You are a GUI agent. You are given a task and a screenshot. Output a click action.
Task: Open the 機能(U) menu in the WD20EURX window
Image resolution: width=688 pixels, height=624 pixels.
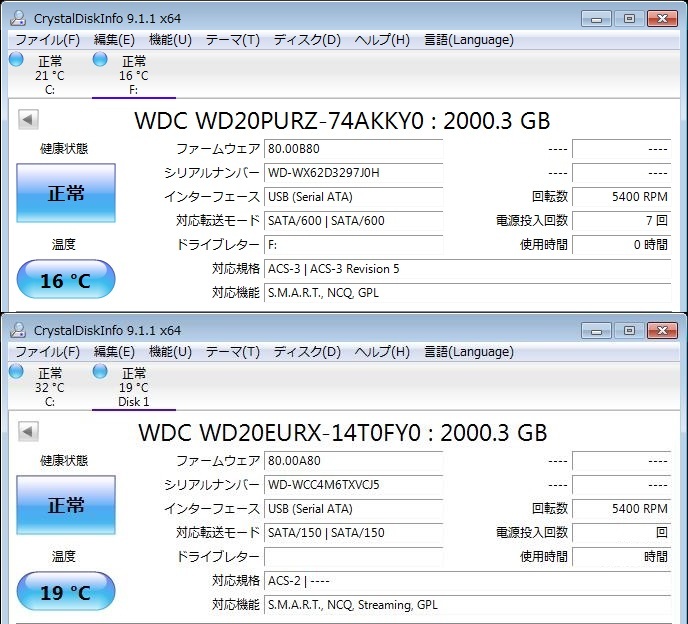click(x=170, y=352)
